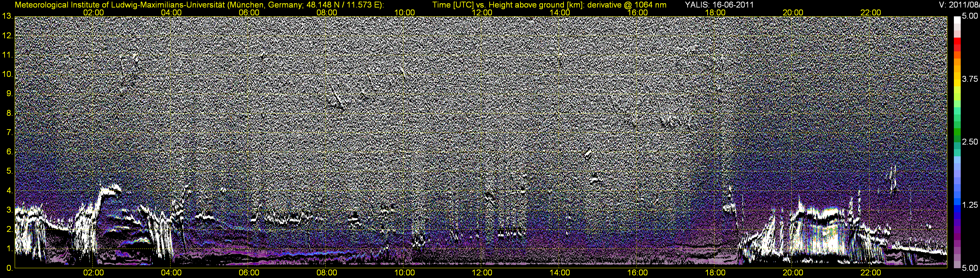Click the white segment atop the colorbar

click(957, 20)
